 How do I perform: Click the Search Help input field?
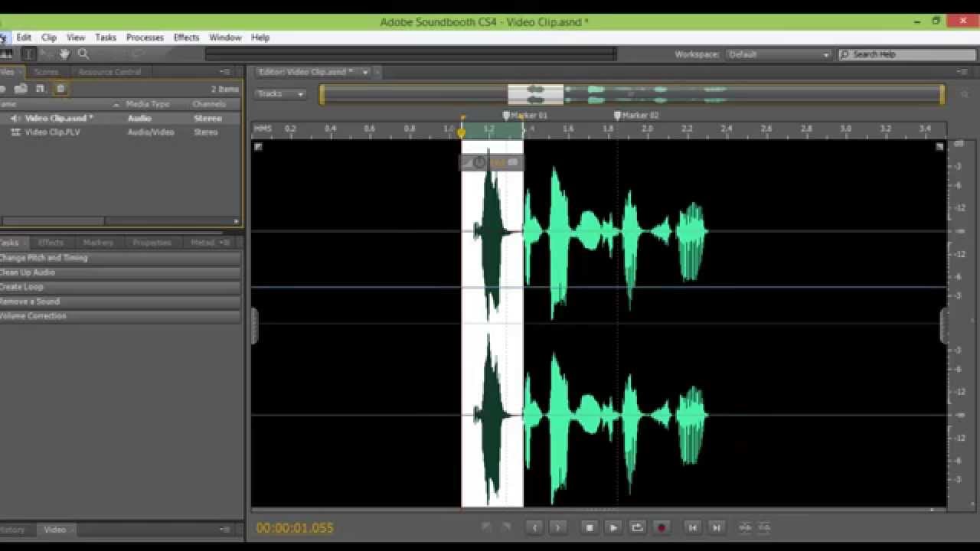pos(906,54)
